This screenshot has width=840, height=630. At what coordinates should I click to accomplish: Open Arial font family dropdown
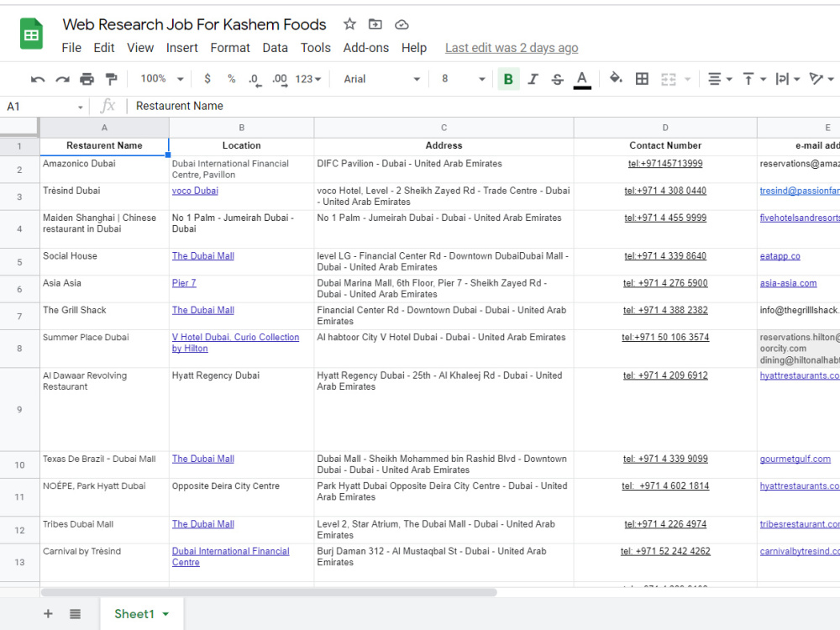click(381, 79)
